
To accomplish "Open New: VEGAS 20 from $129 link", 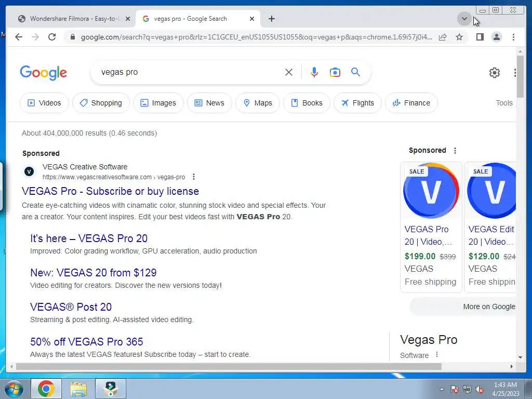I will (94, 272).
